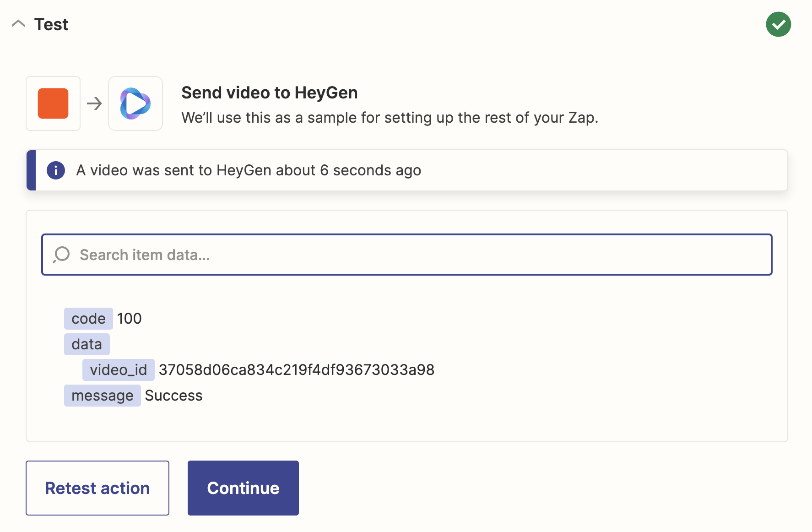
Task: Click 'We'll use this as a sample' description
Action: click(390, 118)
